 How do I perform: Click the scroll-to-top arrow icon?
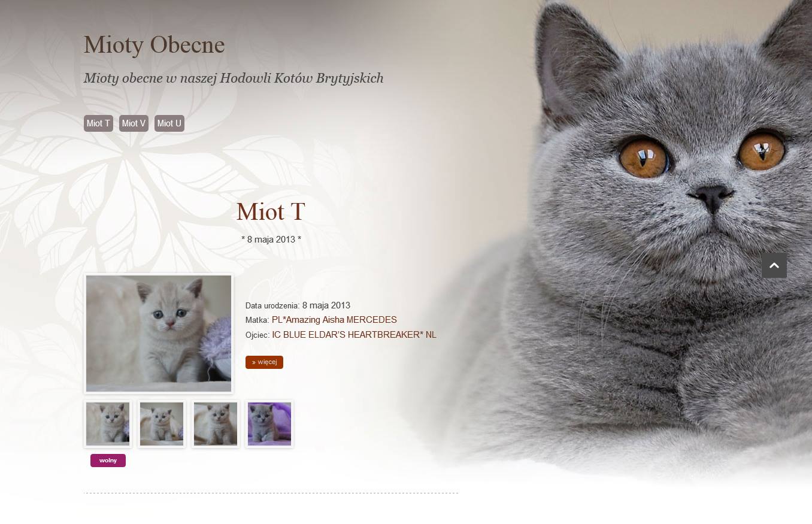click(x=774, y=265)
